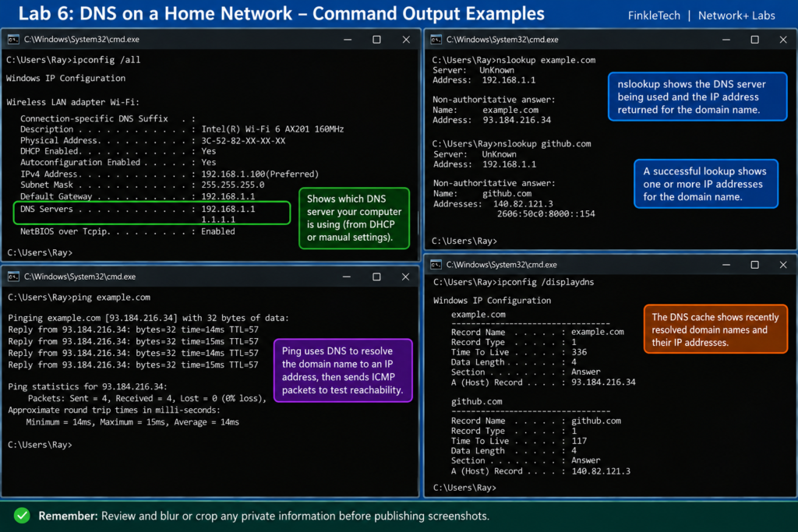Click the A (Host) Record 140.82.121.3
This screenshot has height=532, width=798.
pyautogui.click(x=541, y=471)
